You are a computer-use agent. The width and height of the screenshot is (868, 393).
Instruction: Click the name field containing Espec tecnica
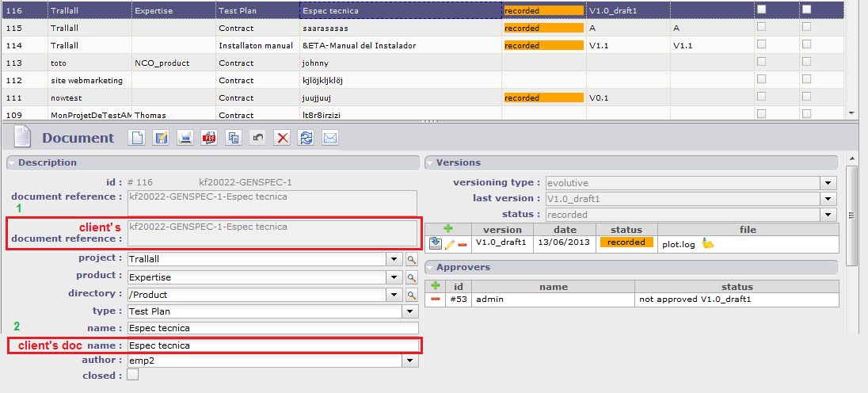tap(272, 328)
